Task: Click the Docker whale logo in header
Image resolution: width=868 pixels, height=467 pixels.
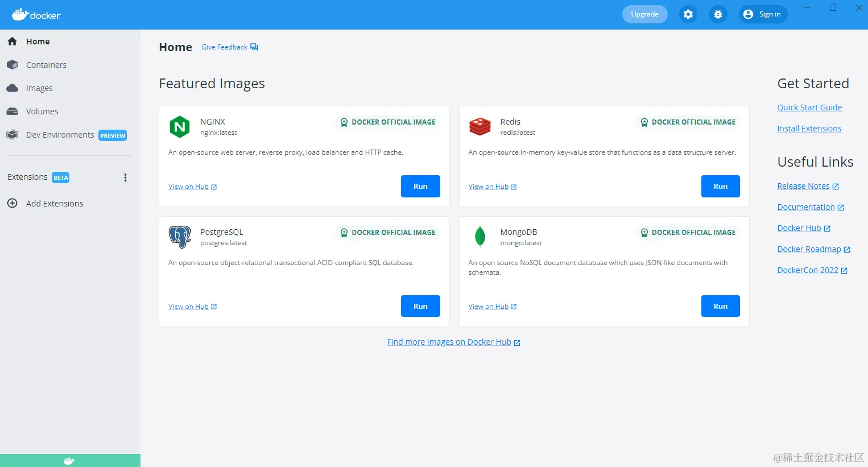Action: point(36,15)
